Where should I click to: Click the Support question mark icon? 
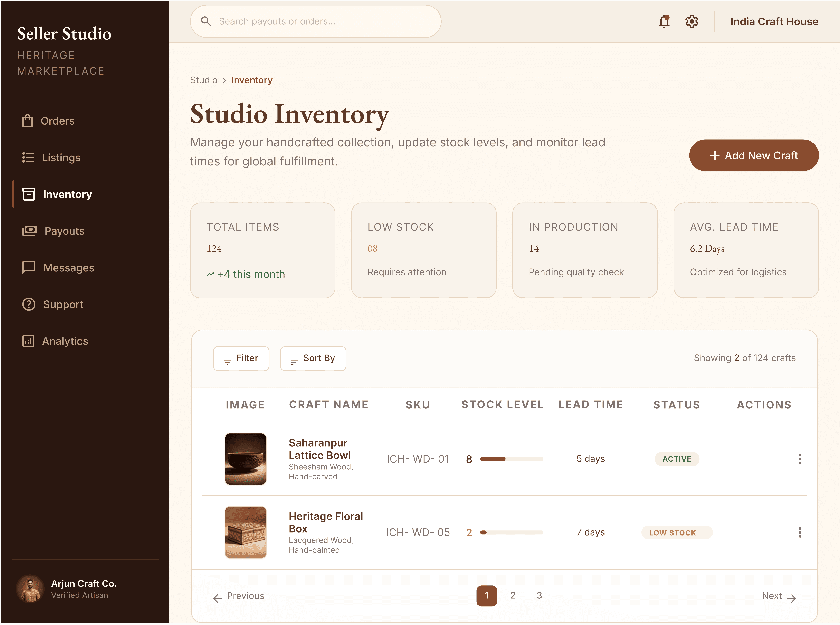tap(29, 304)
